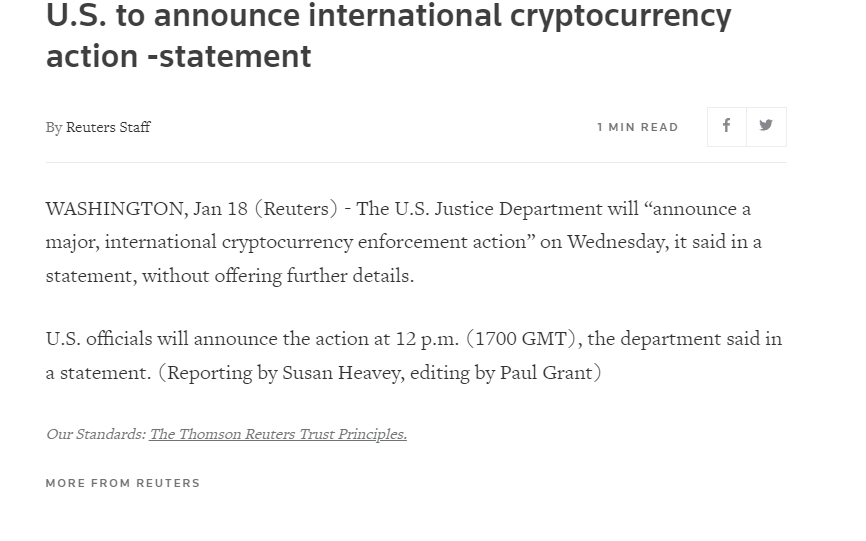Share the article via Facebook icon
The image size is (866, 541).
pos(727,126)
